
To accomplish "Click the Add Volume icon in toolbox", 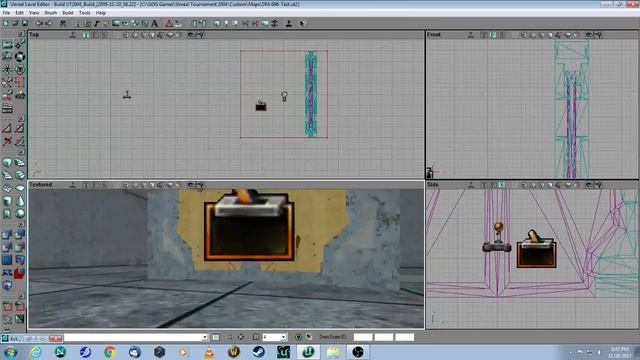I will [x=7, y=285].
